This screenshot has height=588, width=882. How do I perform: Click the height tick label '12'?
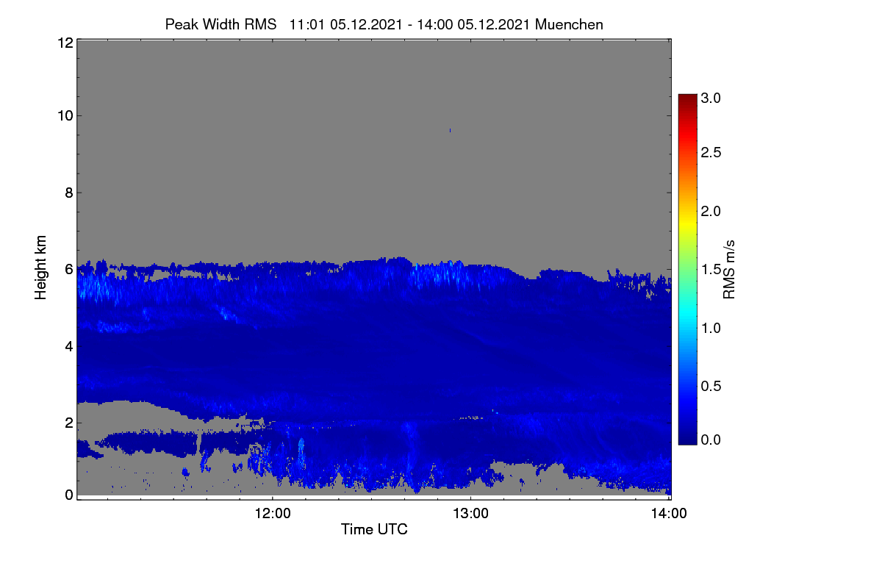click(64, 43)
